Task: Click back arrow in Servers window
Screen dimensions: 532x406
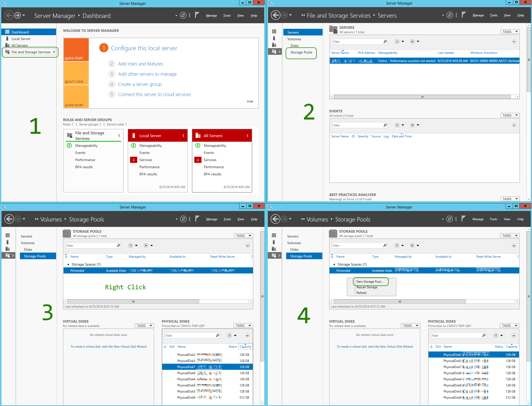Action: tap(275, 15)
